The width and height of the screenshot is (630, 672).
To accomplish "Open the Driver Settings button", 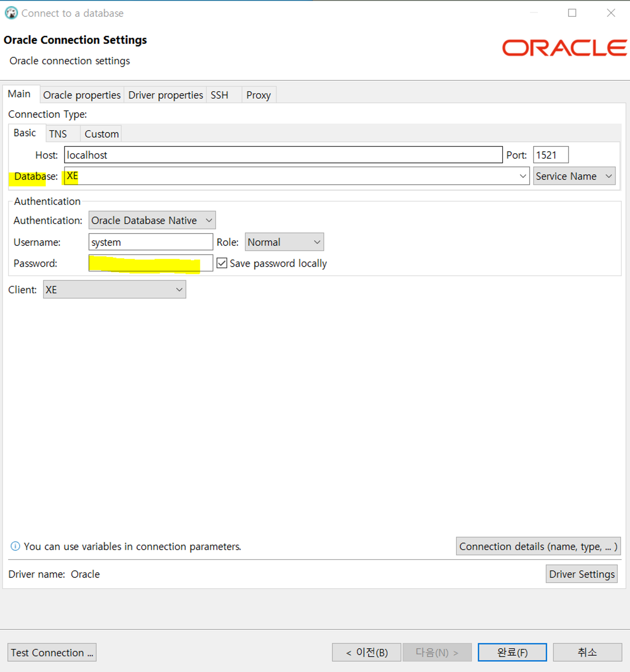I will coord(582,574).
